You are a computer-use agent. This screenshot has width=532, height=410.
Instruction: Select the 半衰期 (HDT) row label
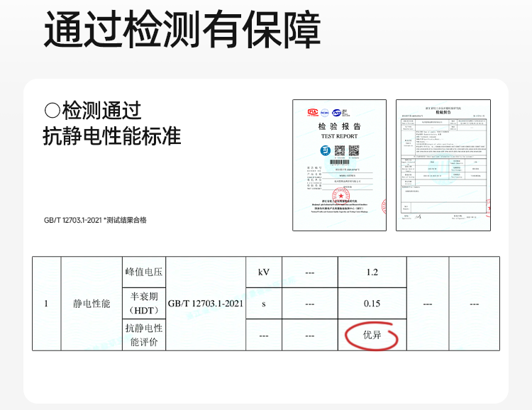(x=143, y=304)
